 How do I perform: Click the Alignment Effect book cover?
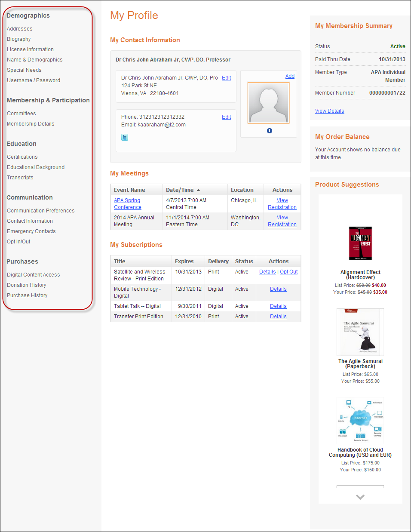coord(360,243)
